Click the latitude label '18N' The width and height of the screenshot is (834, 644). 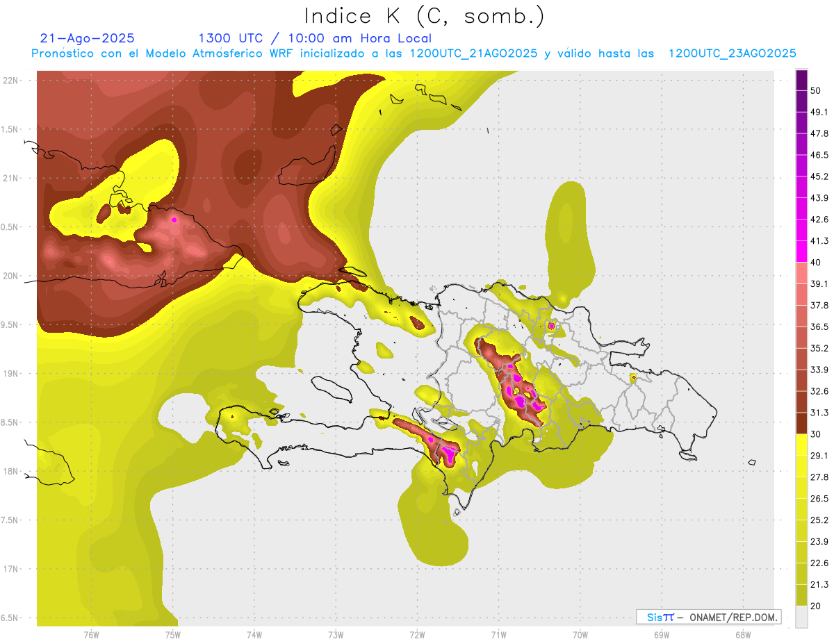tap(12, 471)
